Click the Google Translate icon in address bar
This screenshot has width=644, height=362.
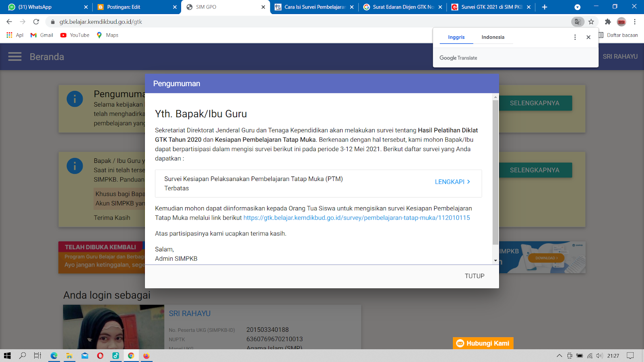tap(578, 22)
